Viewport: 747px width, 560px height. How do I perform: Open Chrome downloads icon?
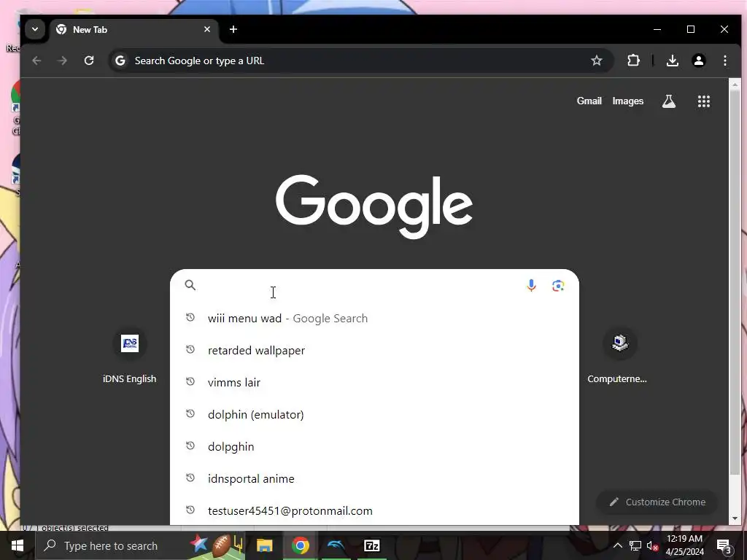pos(672,61)
